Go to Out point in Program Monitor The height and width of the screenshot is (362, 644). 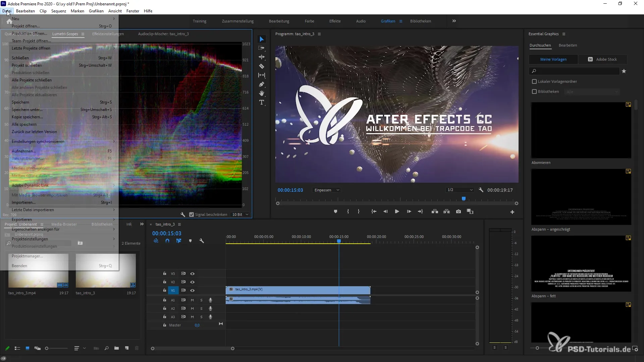click(x=420, y=212)
